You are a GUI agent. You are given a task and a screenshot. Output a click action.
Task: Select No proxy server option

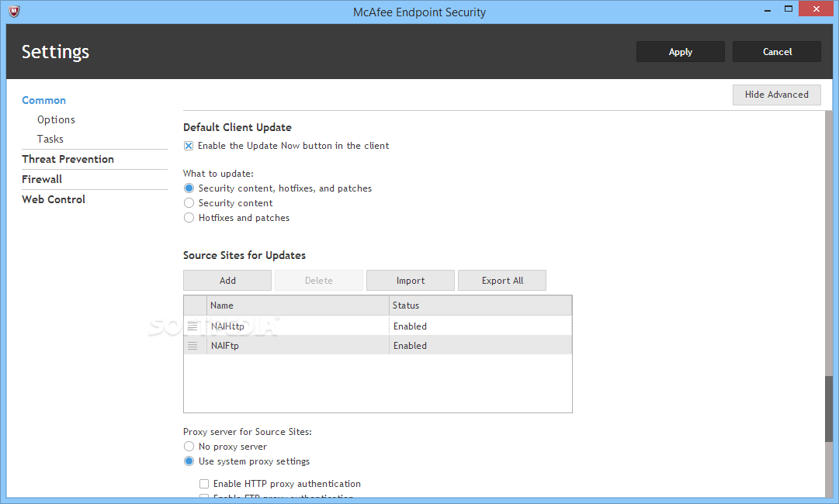189,447
